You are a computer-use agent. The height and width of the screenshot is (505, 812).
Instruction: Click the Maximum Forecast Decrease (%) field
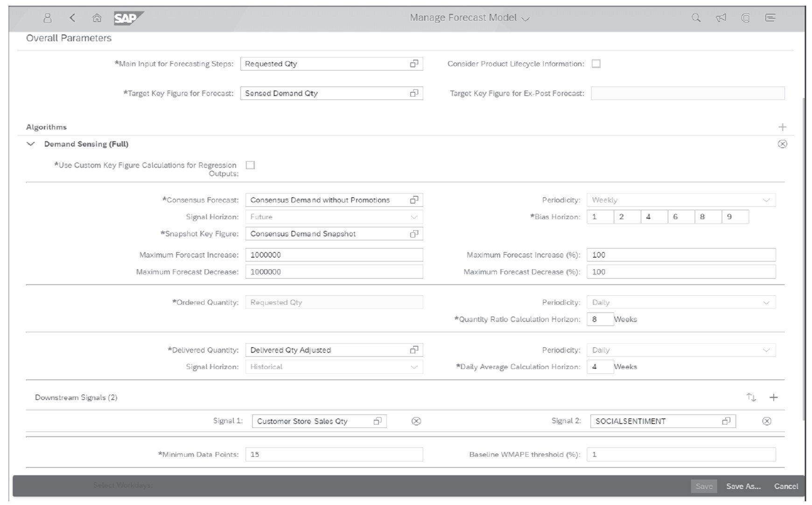click(681, 271)
